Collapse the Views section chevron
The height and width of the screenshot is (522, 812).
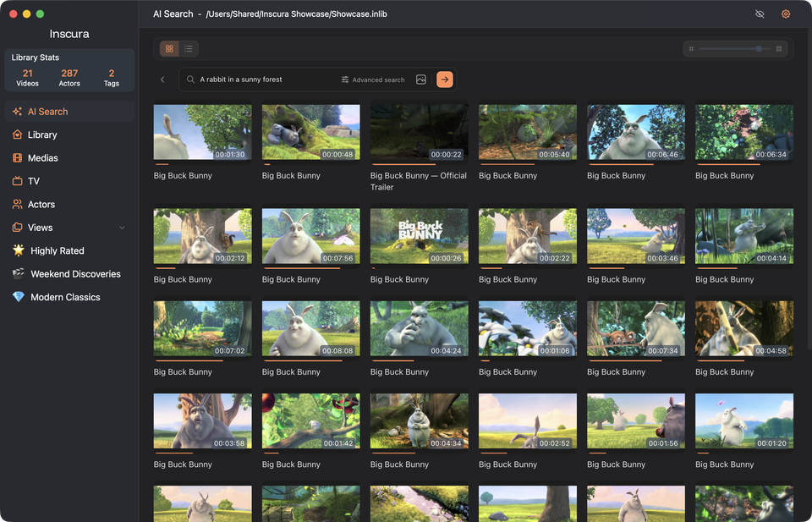pyautogui.click(x=122, y=228)
